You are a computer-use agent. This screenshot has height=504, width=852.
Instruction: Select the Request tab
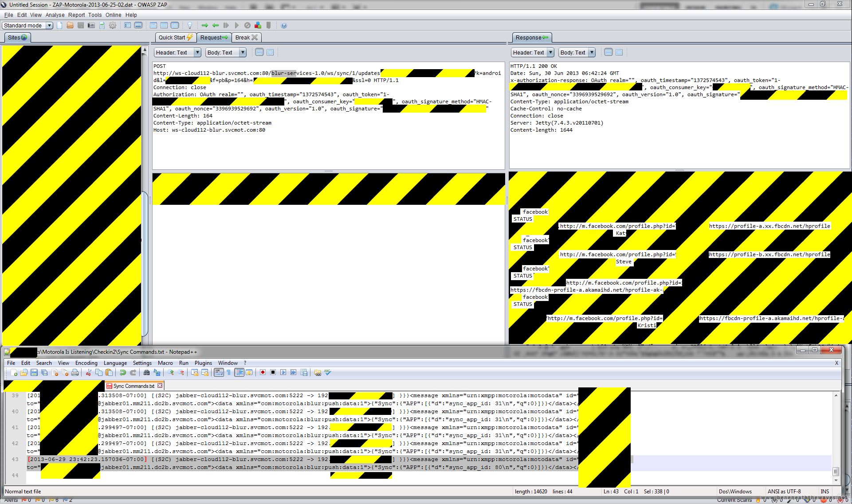(x=214, y=38)
